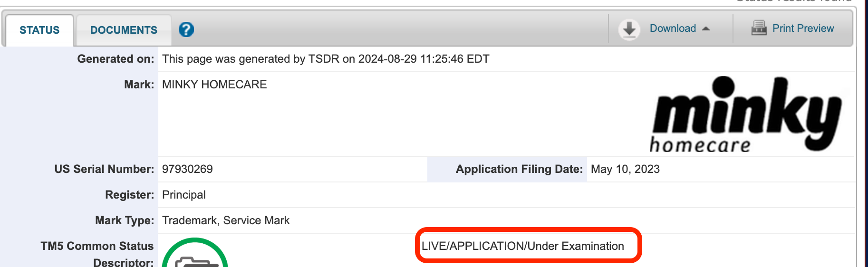Click the Principal register value
The width and height of the screenshot is (868, 267).
(184, 195)
